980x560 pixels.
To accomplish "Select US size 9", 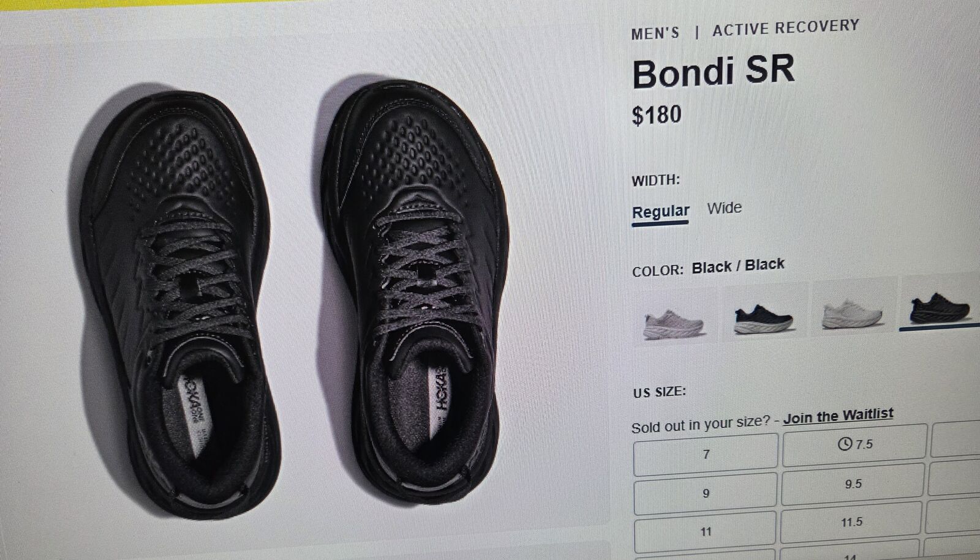I will (x=705, y=493).
